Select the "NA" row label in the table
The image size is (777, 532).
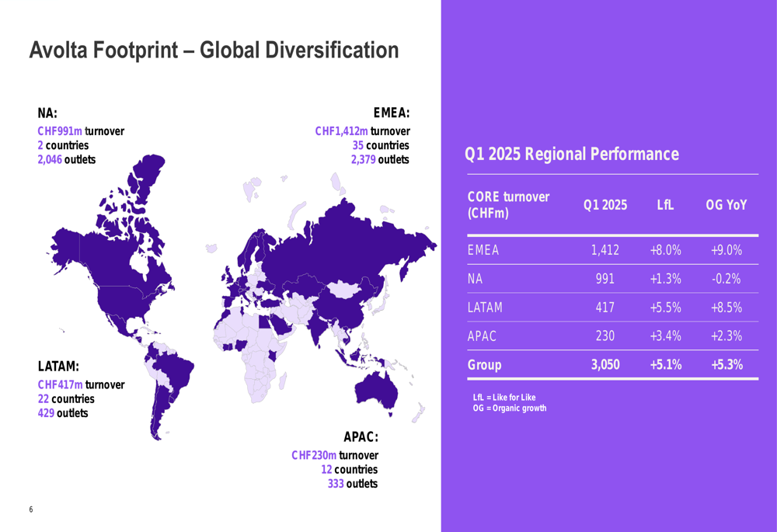(476, 279)
